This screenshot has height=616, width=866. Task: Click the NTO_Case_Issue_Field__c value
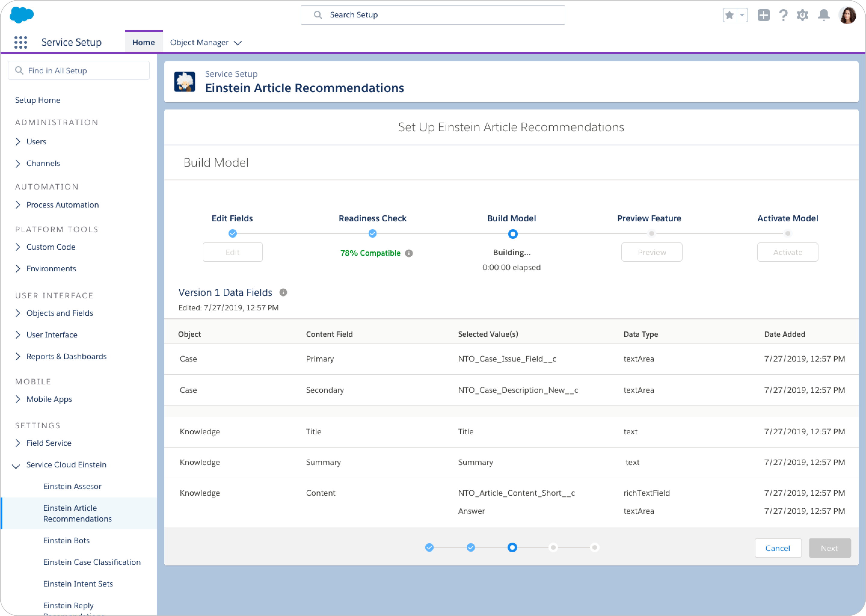coord(507,359)
